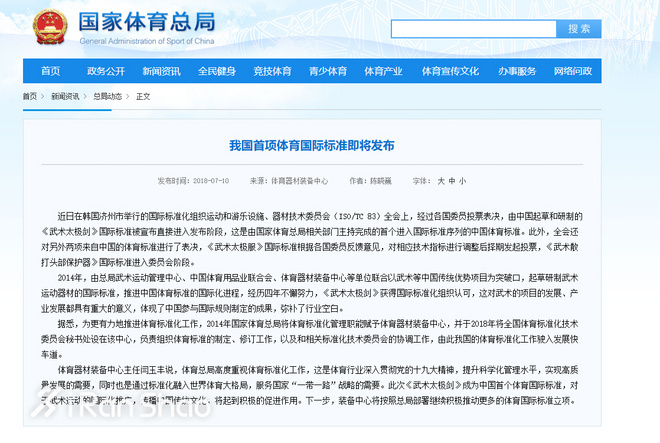Click the national emblem logo
Image resolution: width=660 pixels, height=443 pixels.
[50, 27]
